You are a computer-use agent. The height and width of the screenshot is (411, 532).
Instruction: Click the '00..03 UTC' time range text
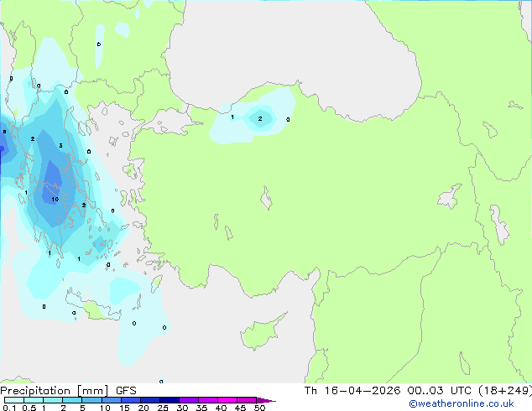coord(440,391)
